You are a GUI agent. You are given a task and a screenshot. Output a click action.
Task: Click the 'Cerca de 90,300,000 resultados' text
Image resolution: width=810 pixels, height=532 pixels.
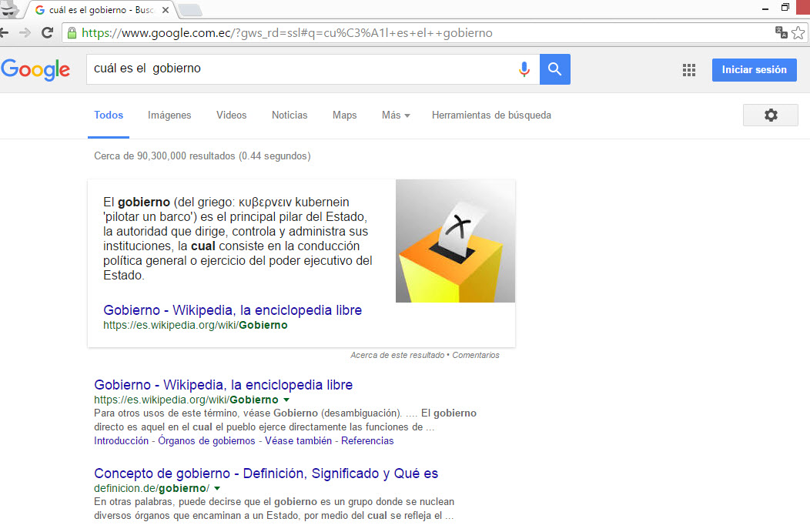pyautogui.click(x=202, y=156)
